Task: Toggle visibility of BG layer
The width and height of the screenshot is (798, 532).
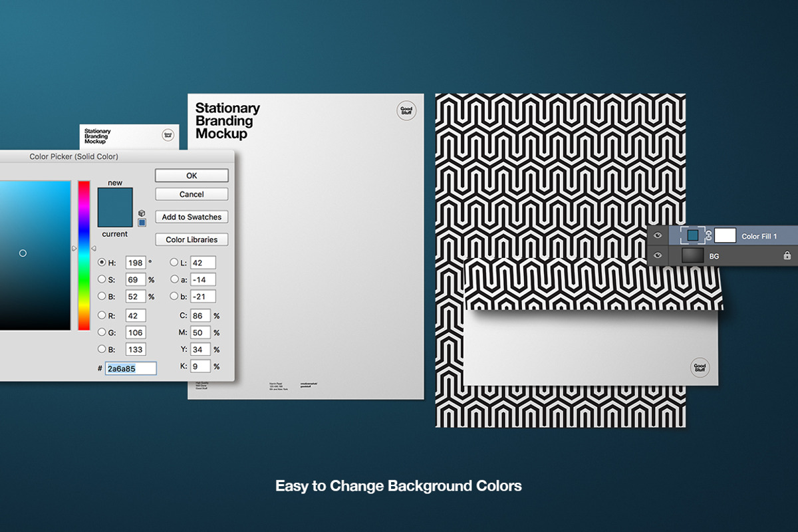Action: click(x=658, y=255)
